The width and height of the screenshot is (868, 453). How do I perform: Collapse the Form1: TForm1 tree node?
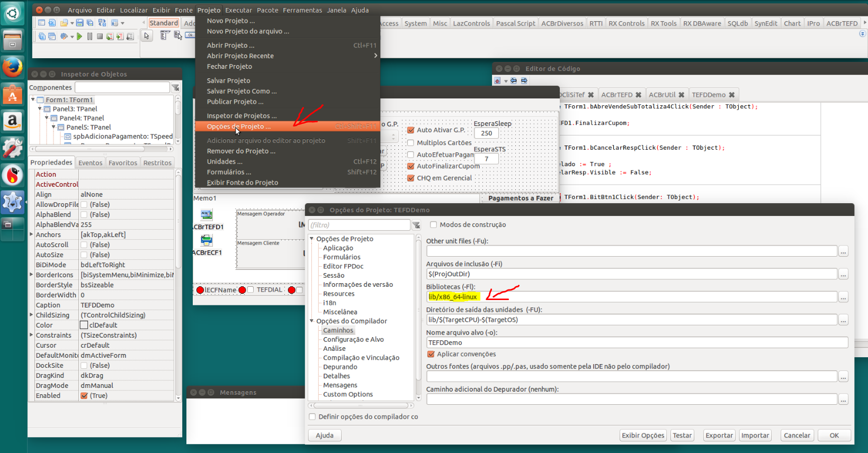coord(33,99)
